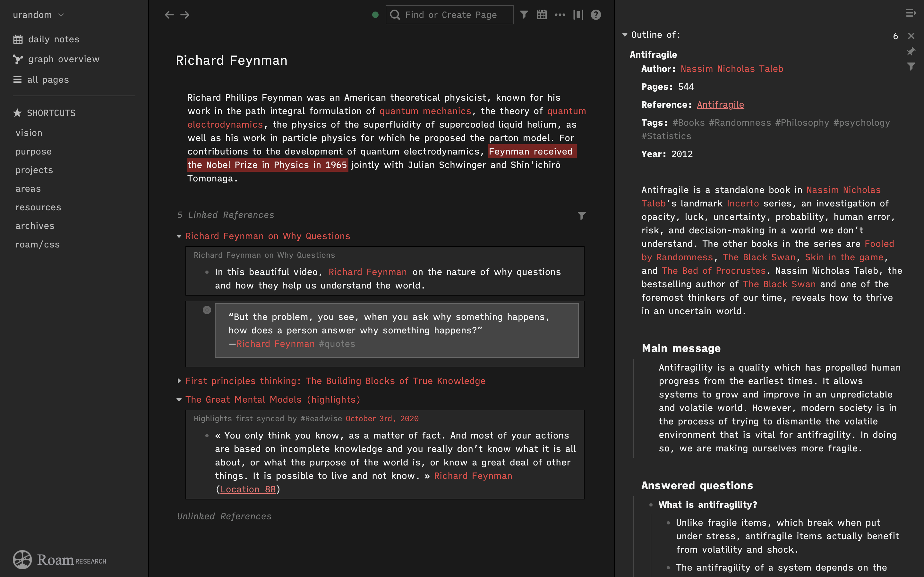Image resolution: width=924 pixels, height=577 pixels.
Task: Toggle the column layout icon in top bar
Action: pyautogui.click(x=578, y=15)
